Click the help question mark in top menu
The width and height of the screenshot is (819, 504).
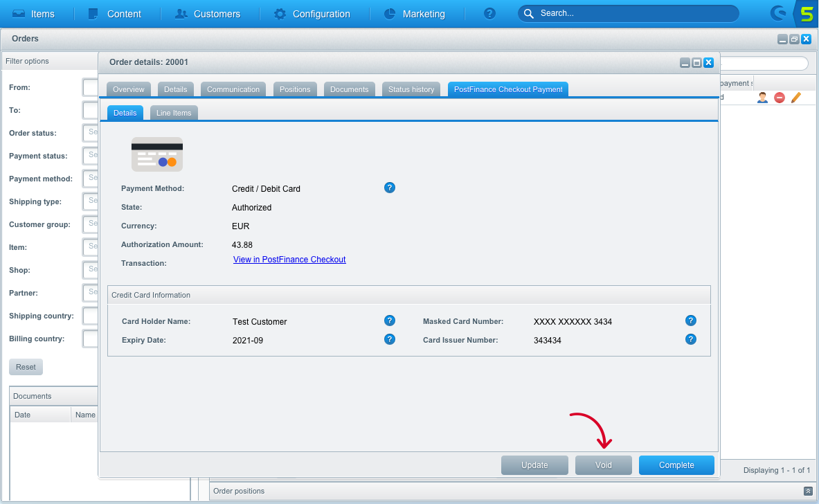tap(489, 14)
